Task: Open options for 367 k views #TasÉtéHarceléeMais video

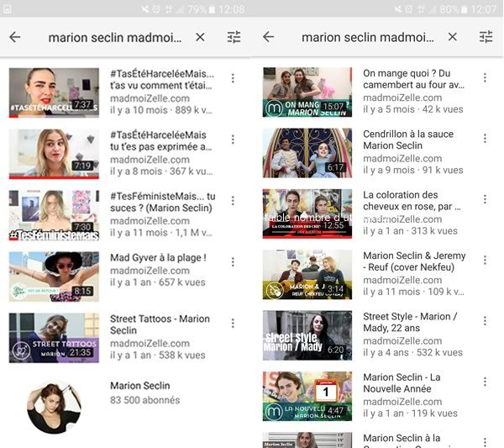Action: [233, 140]
